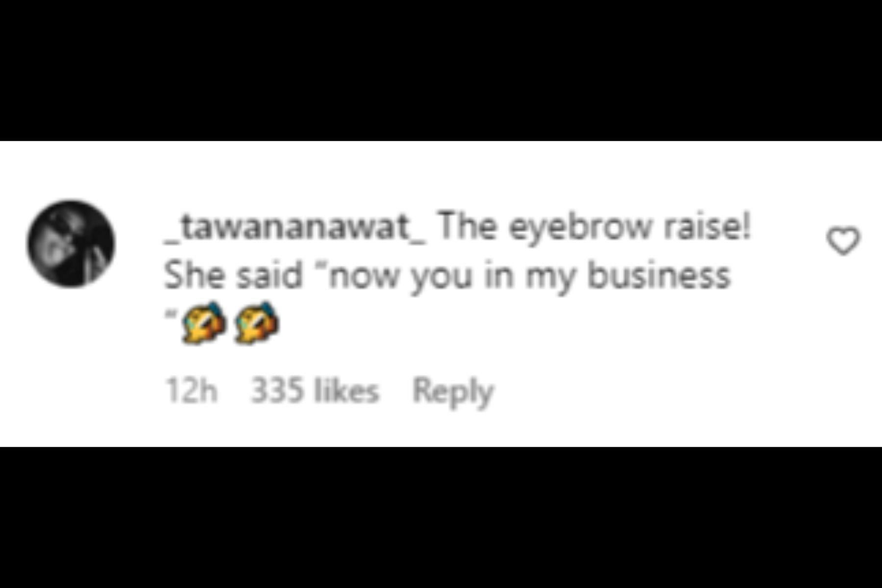This screenshot has width=882, height=588.
Task: Click the word "business" in the comment
Action: point(659,275)
